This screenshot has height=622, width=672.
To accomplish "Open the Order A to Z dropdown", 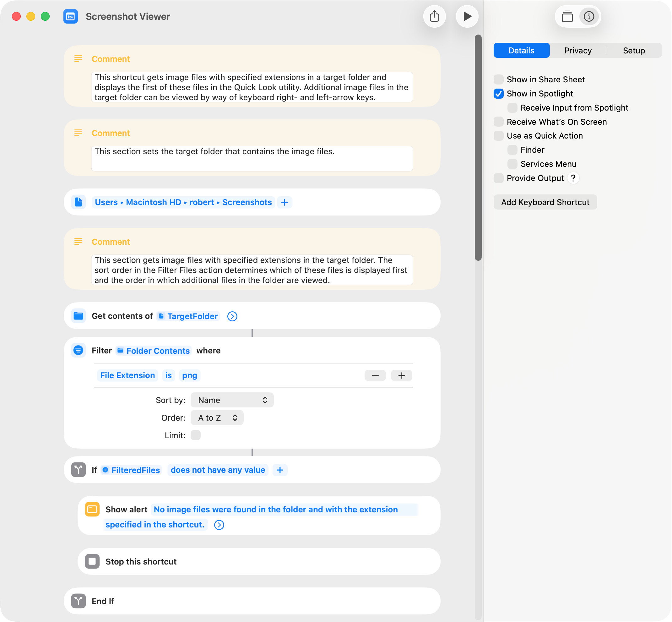I will point(217,418).
